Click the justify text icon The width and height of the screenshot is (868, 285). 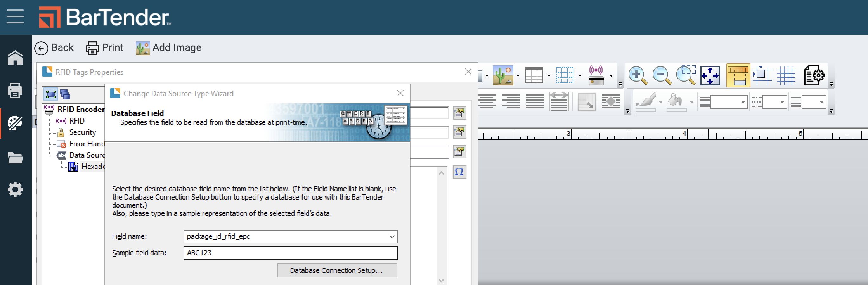[535, 102]
